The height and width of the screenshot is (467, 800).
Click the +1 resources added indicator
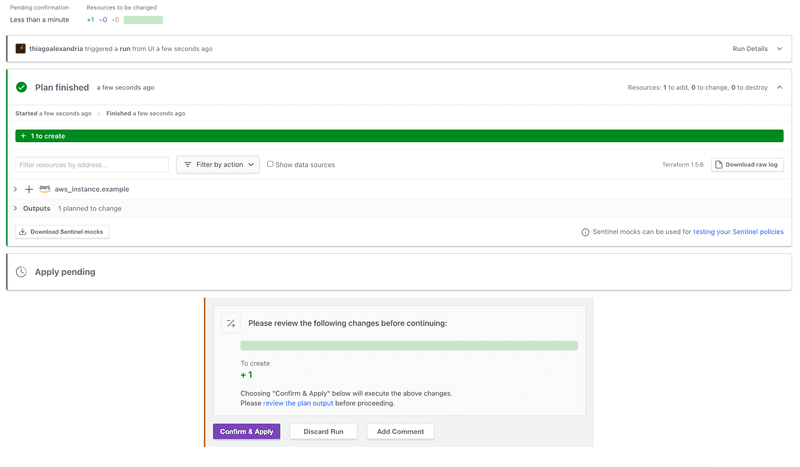tap(90, 20)
